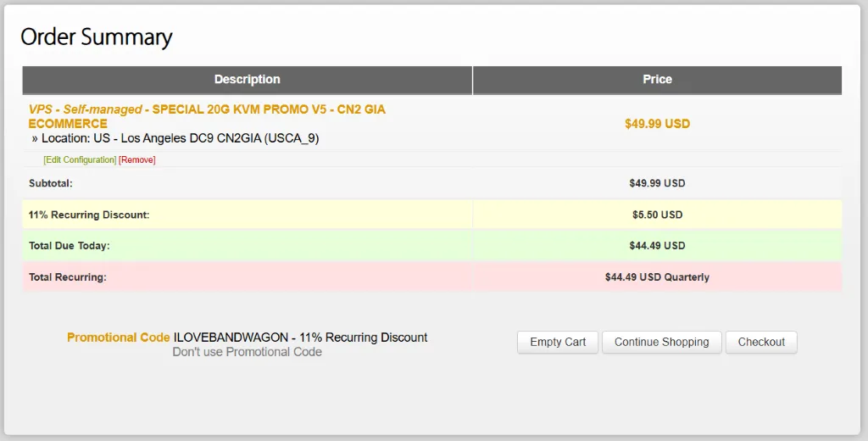The image size is (868, 441).
Task: Click the Description column header
Action: click(247, 80)
